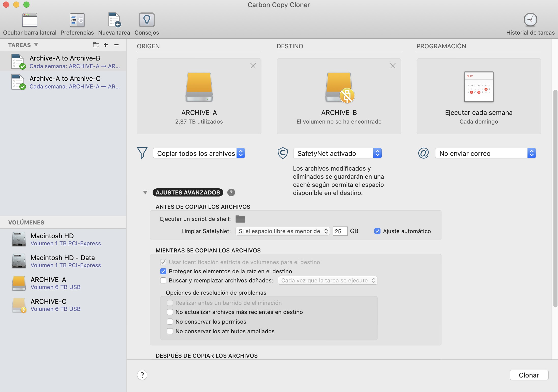Click the plus icon to add task
This screenshot has height=392, width=558.
pos(106,45)
